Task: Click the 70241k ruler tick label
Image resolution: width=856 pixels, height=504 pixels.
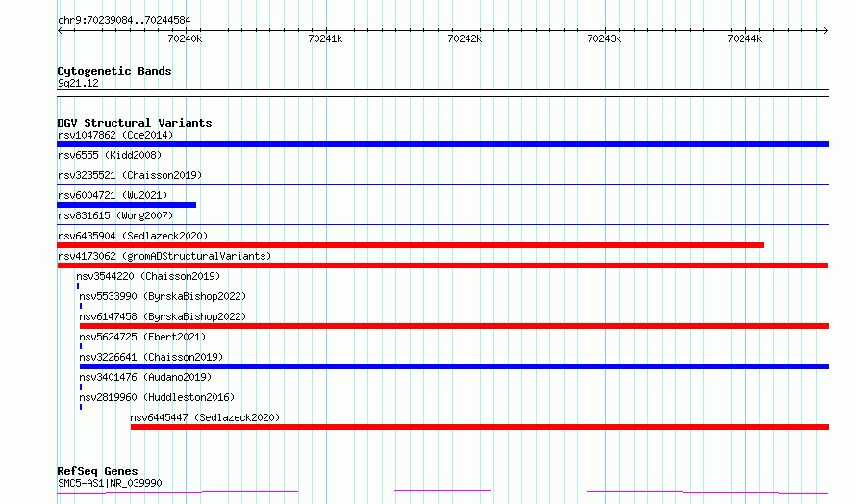Action: point(325,38)
